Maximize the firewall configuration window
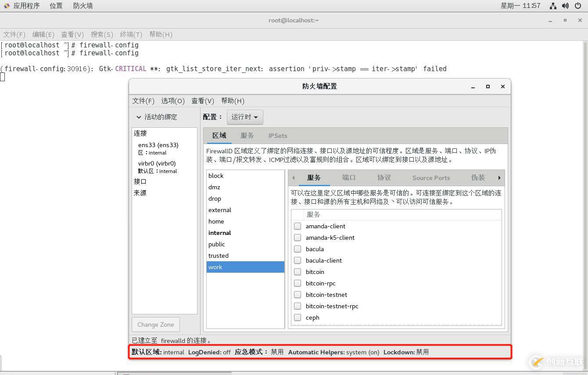Viewport: 588px width, 375px height. click(488, 87)
